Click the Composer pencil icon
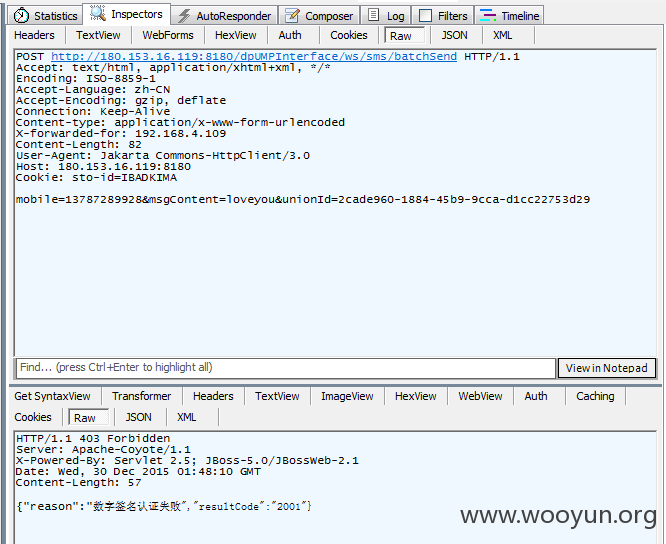666x544 pixels. click(292, 16)
